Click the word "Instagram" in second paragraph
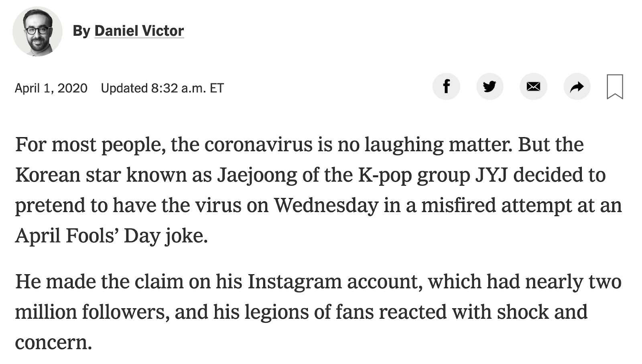 295,281
